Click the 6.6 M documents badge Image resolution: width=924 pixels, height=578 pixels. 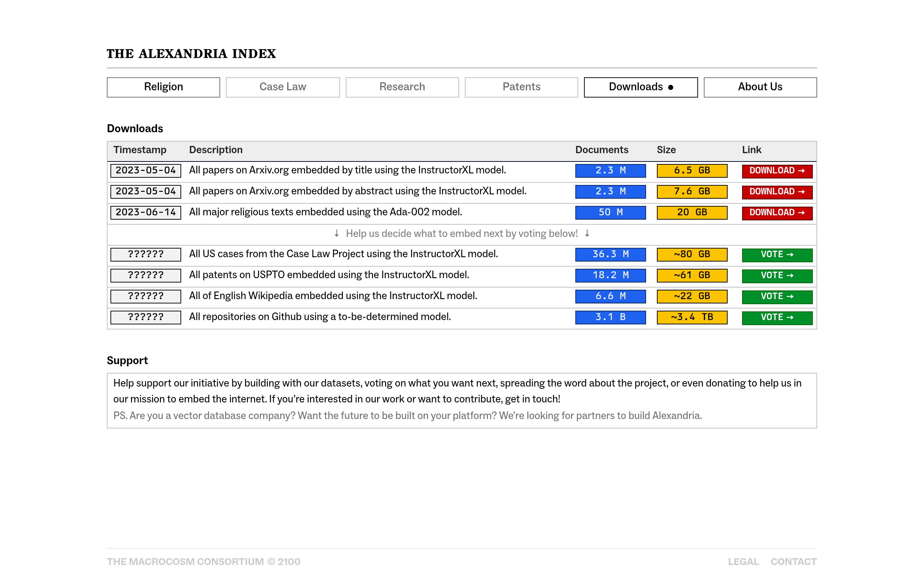coord(611,297)
